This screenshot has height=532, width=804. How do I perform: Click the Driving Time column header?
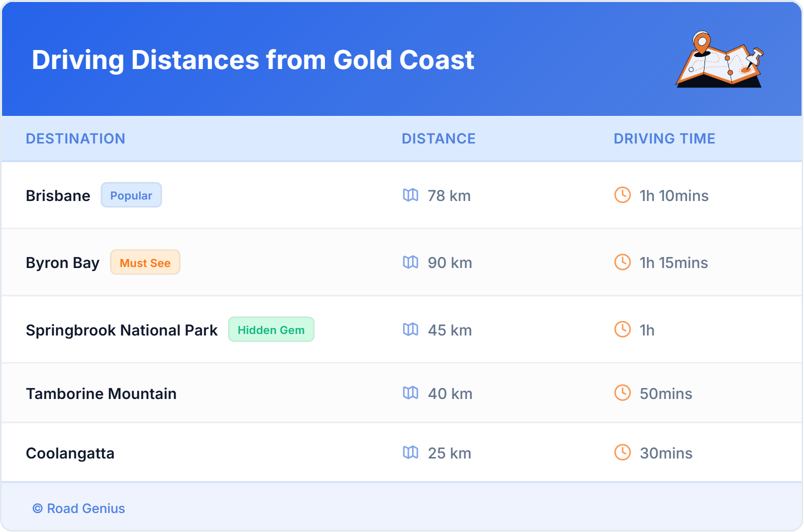click(664, 138)
